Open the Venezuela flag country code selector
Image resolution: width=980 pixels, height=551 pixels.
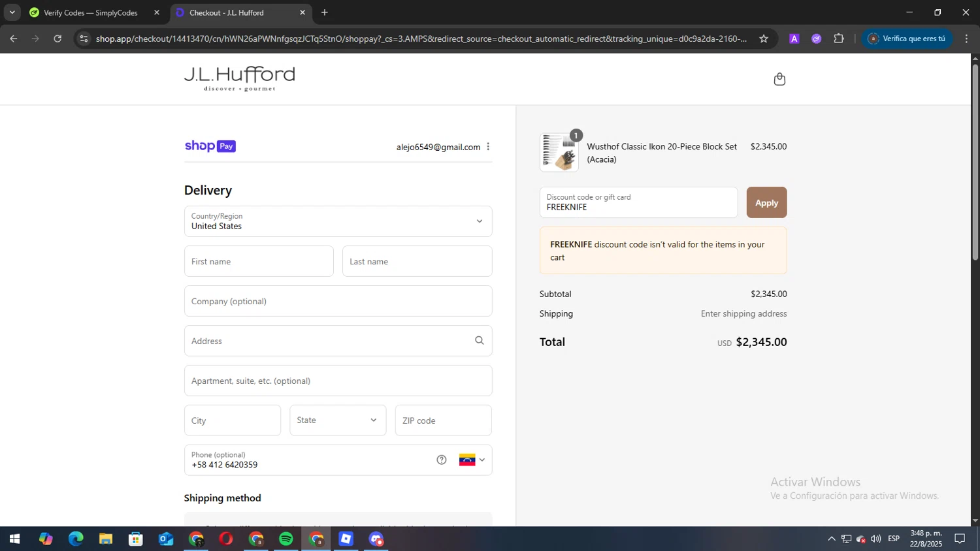pyautogui.click(x=472, y=460)
